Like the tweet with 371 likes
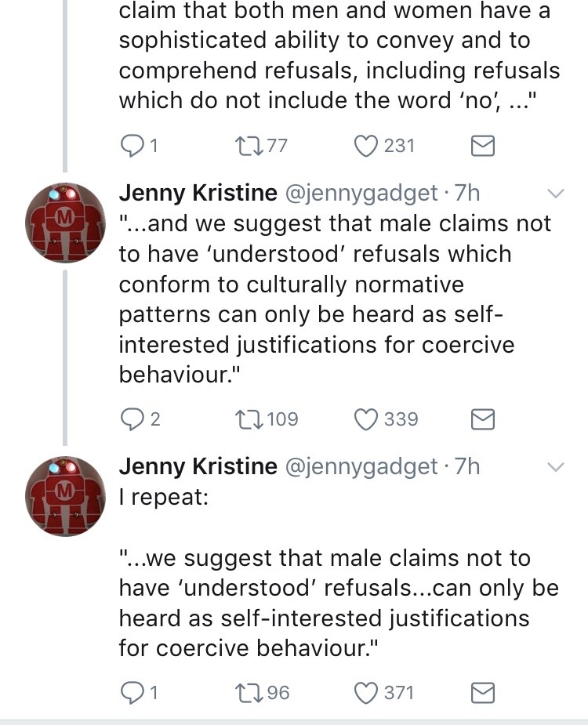Screen dimensions: 588x725 [x=366, y=693]
